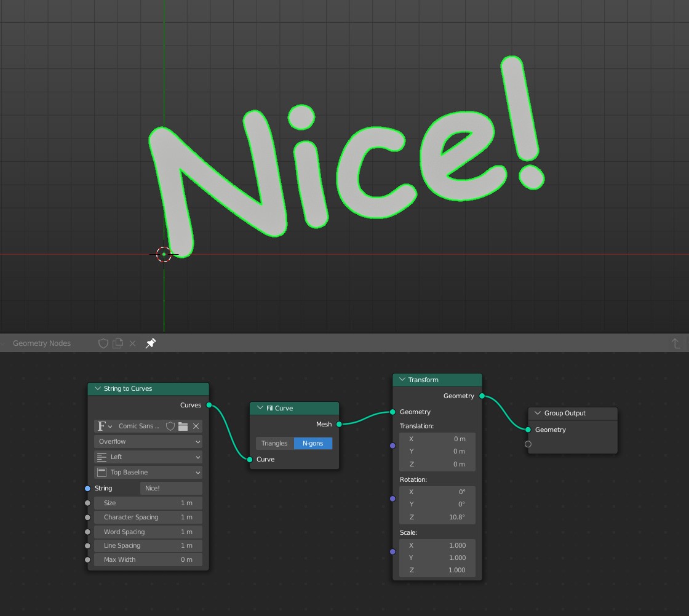689x616 pixels.
Task: Unlink the Geometry Nodes tree with the header X
Action: [132, 343]
